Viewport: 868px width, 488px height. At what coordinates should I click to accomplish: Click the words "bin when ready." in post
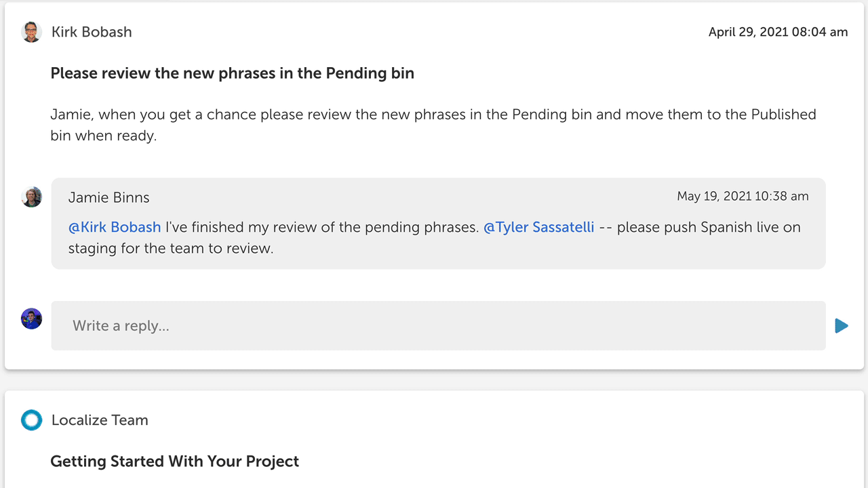pyautogui.click(x=103, y=136)
